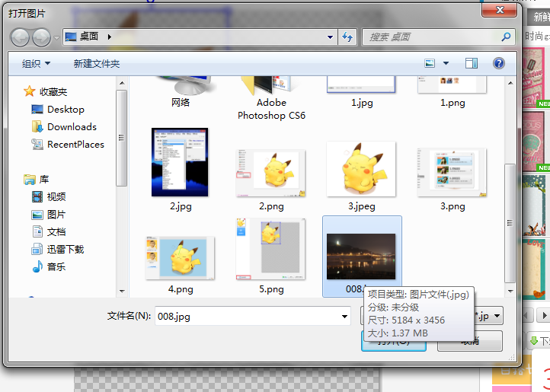Open the filename combo box dropdown

coord(344,317)
